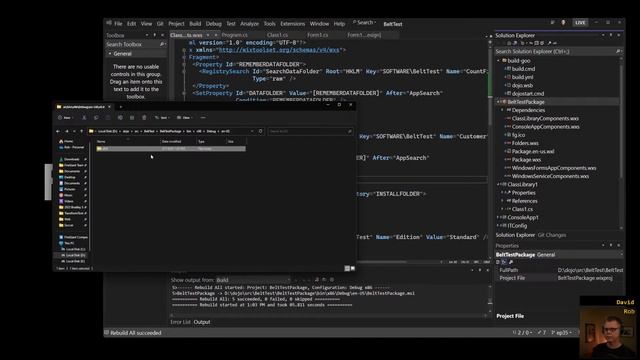Click the Search Solution Explorer field
This screenshot has width=640, height=360.
(558, 51)
